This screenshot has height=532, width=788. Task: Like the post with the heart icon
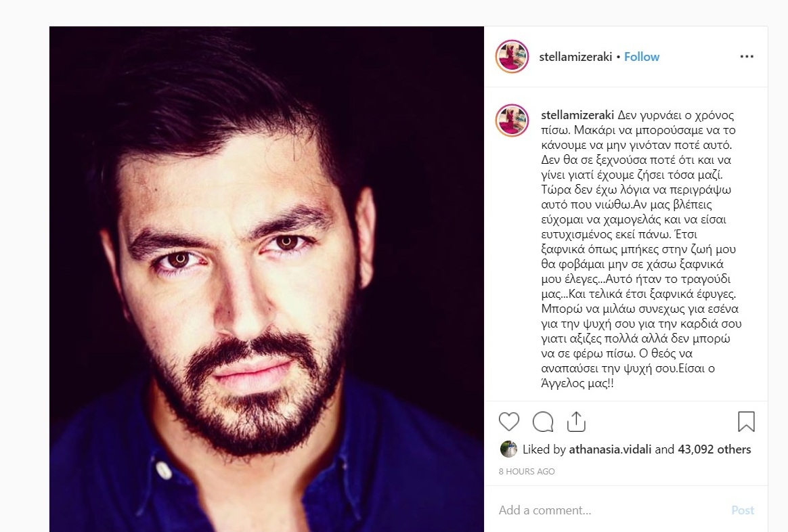tap(508, 422)
